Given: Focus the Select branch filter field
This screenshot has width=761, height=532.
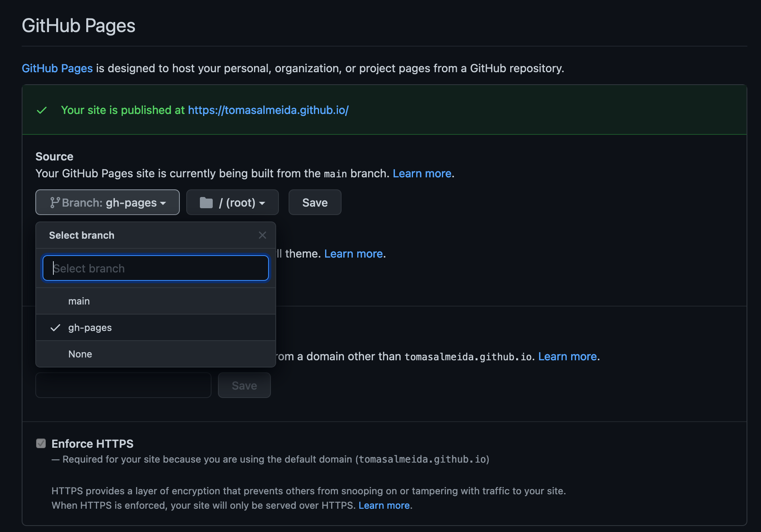Looking at the screenshot, I should (156, 268).
